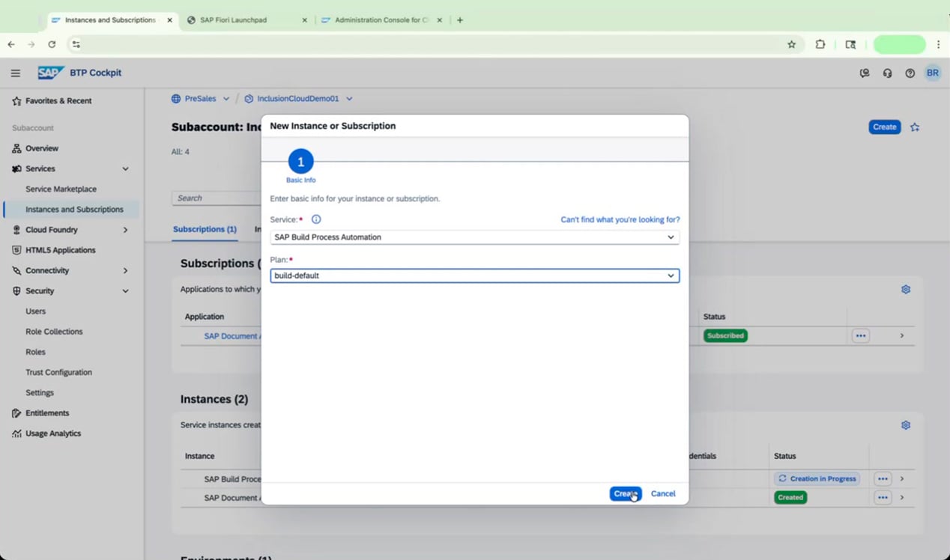Screen dimensions: 950x560
Task: Click the PreSales breadcrumb link
Action: (x=200, y=99)
